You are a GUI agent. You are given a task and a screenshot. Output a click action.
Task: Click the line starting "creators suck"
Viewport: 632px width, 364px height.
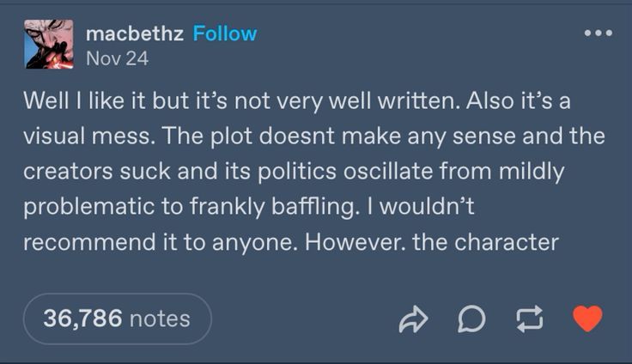tap(294, 172)
